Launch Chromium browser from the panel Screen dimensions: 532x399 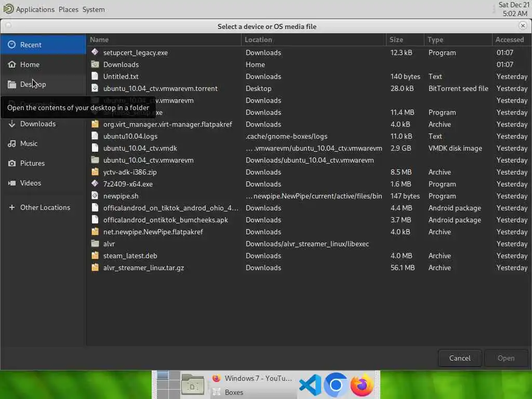(336, 385)
